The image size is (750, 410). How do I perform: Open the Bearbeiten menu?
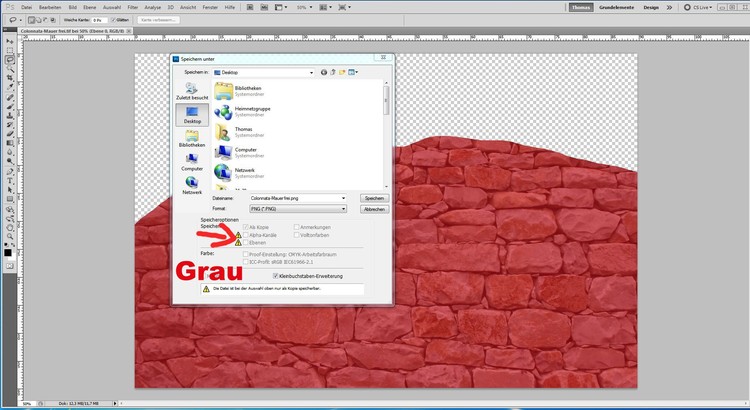click(x=50, y=7)
